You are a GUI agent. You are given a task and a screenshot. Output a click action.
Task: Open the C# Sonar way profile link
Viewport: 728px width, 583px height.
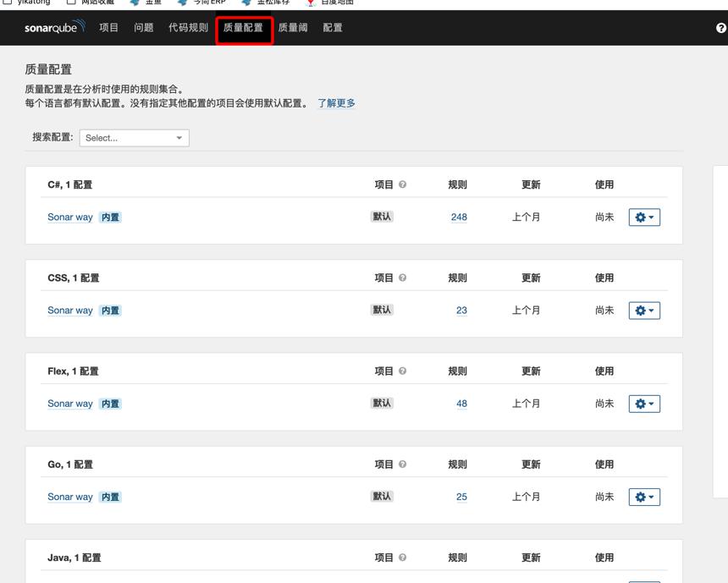(70, 217)
